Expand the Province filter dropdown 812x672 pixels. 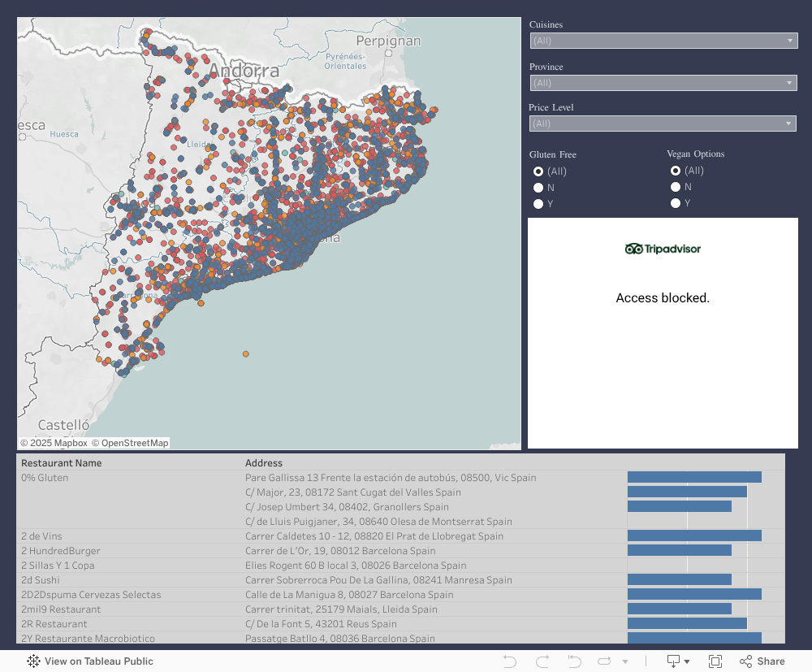[663, 83]
